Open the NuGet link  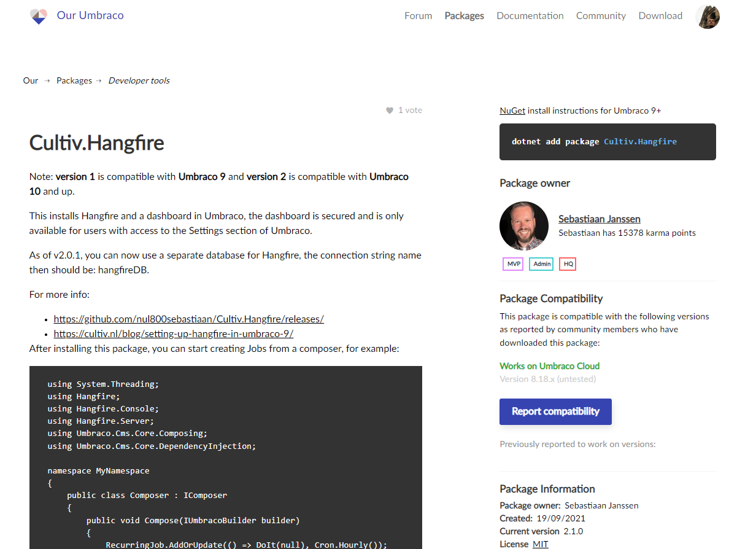(512, 111)
